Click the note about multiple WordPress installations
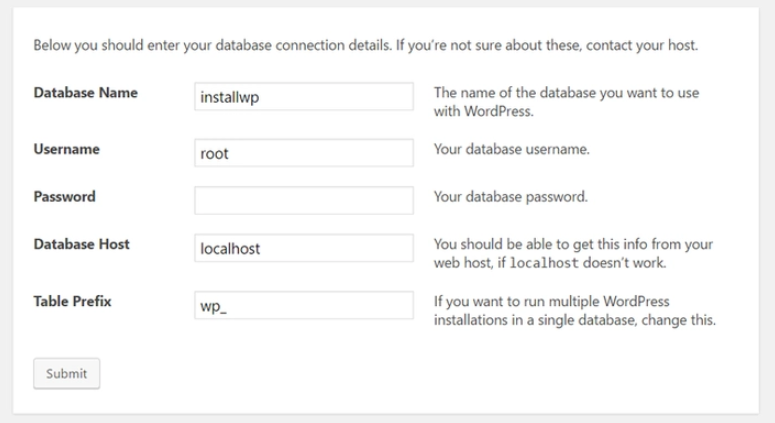The height and width of the screenshot is (423, 775). pyautogui.click(x=575, y=310)
